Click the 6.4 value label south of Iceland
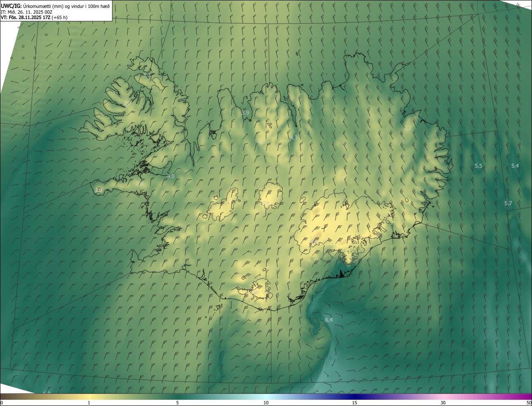 click(329, 320)
